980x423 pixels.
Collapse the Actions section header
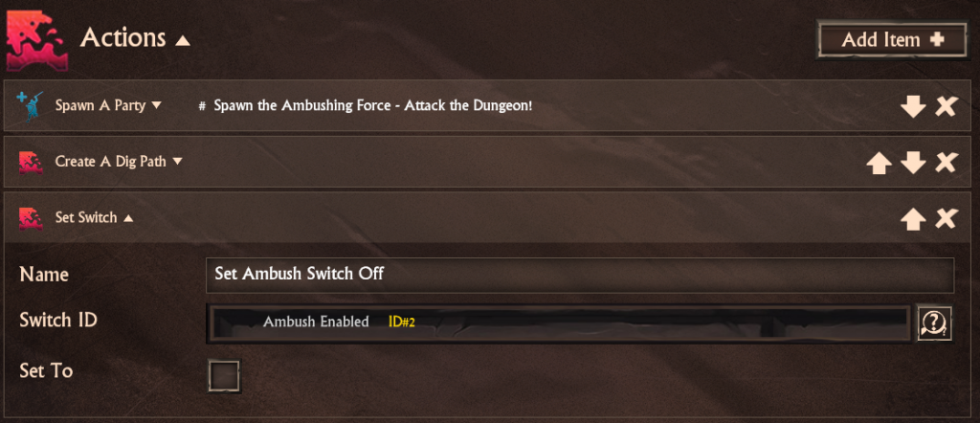pyautogui.click(x=134, y=38)
